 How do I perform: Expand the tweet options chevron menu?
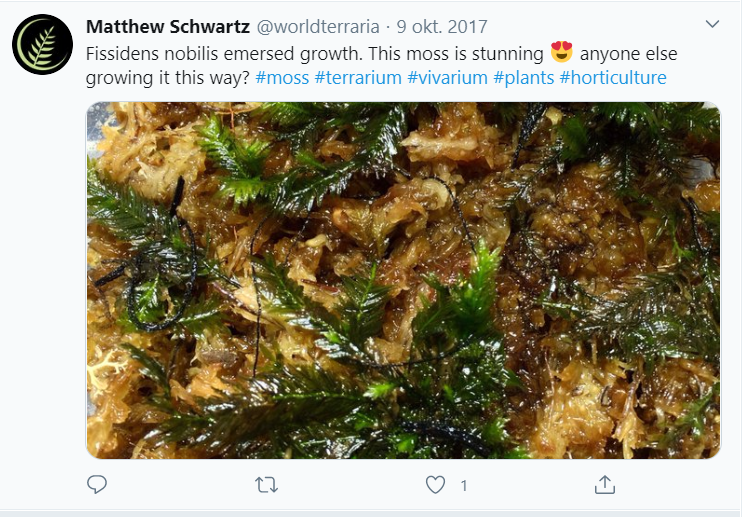(712, 24)
